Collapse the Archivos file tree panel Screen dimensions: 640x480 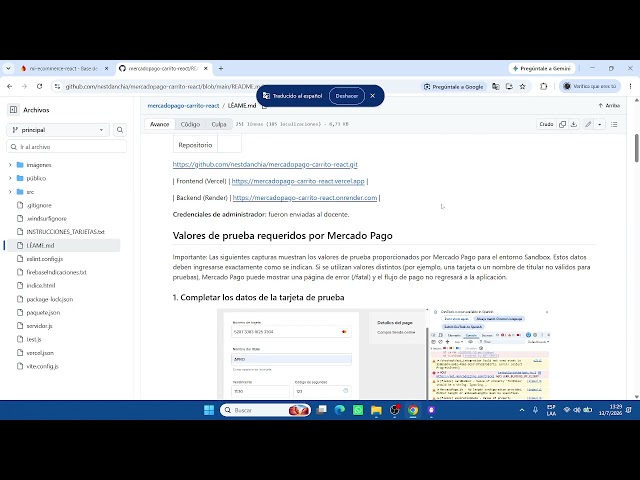pos(13,110)
